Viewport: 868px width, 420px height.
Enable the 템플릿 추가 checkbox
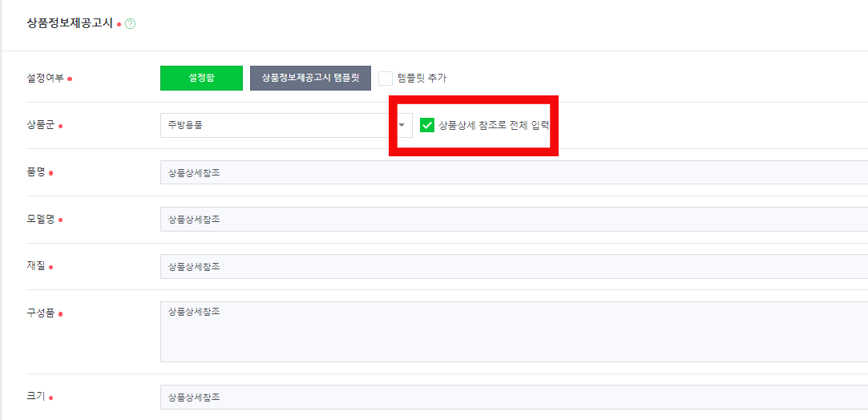386,79
